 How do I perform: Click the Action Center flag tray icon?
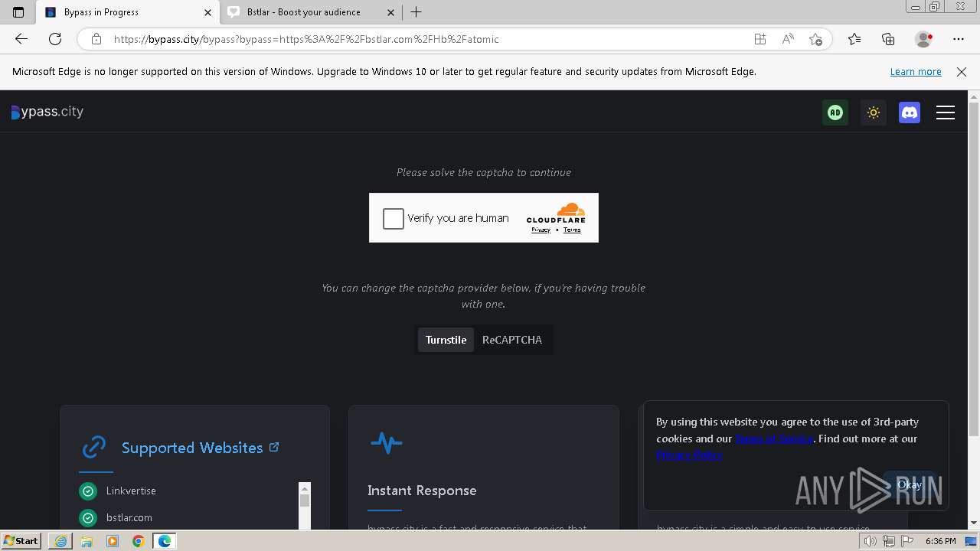pyautogui.click(x=906, y=542)
